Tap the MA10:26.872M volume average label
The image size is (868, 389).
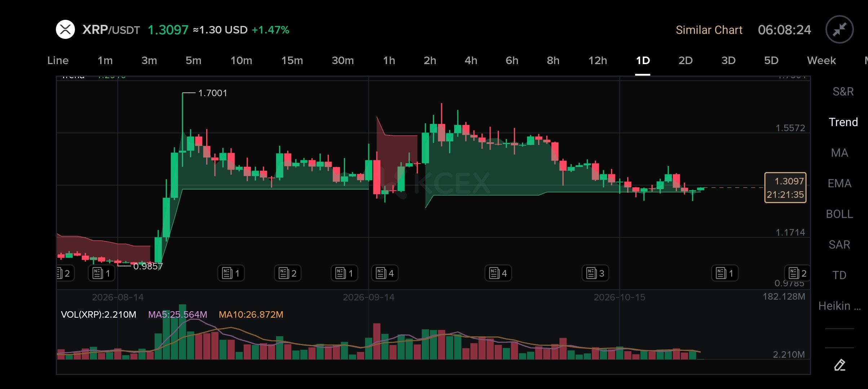[251, 314]
